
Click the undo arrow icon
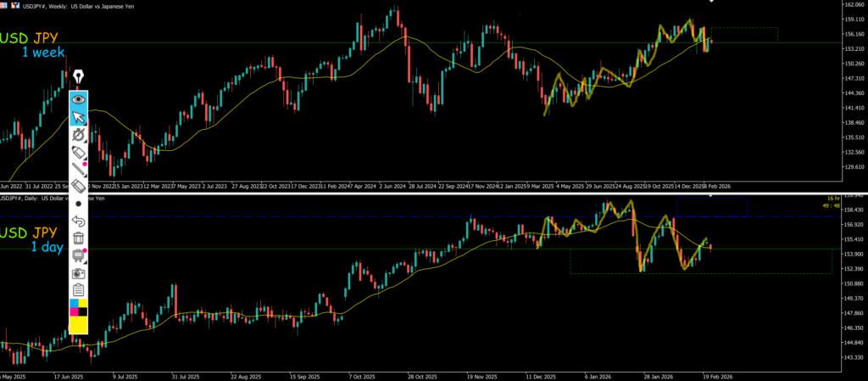(x=79, y=221)
